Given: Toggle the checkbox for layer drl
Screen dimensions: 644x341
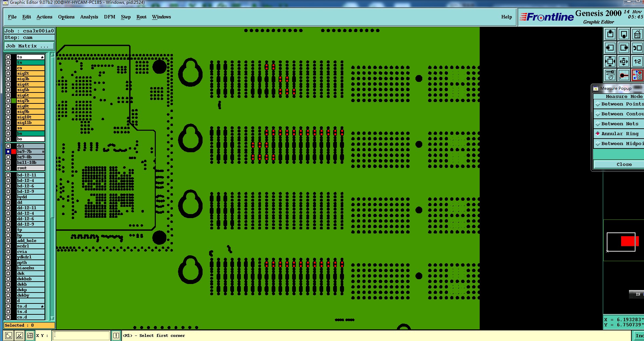Looking at the screenshot, I should click(x=8, y=146).
